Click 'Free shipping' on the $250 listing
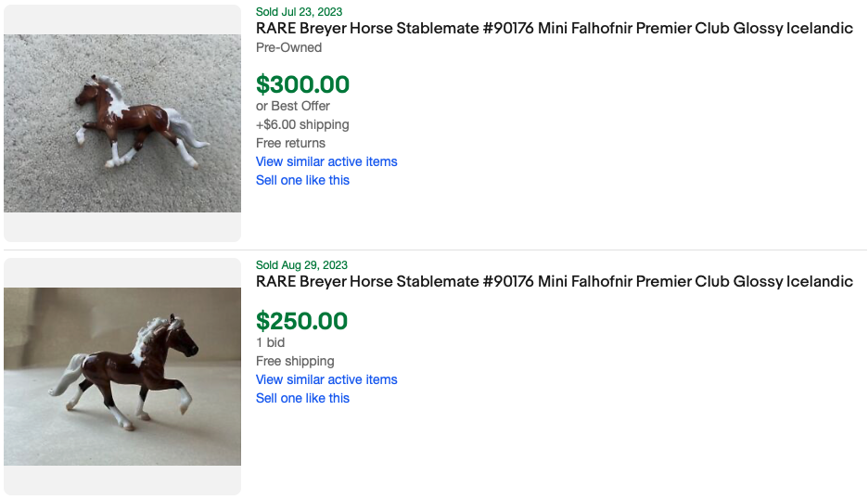This screenshot has width=868, height=500. pyautogui.click(x=295, y=361)
